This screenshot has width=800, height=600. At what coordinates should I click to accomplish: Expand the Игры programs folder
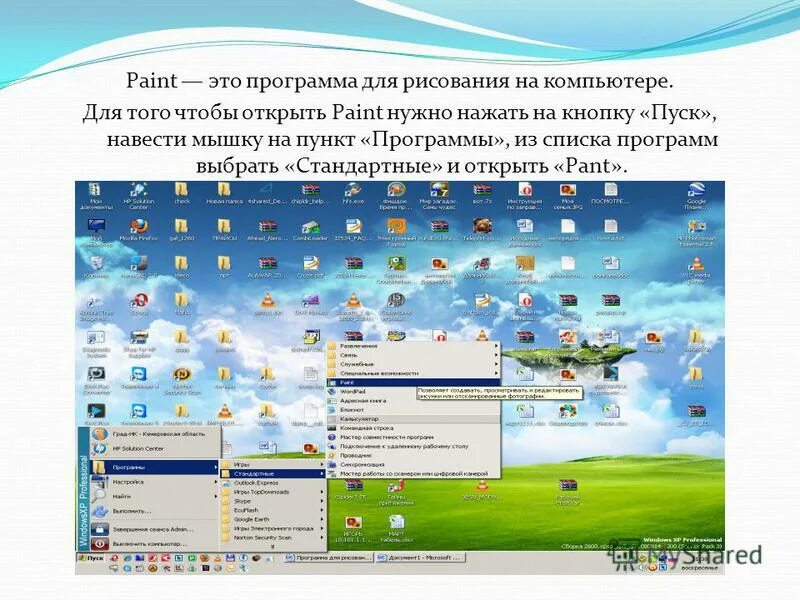click(273, 464)
